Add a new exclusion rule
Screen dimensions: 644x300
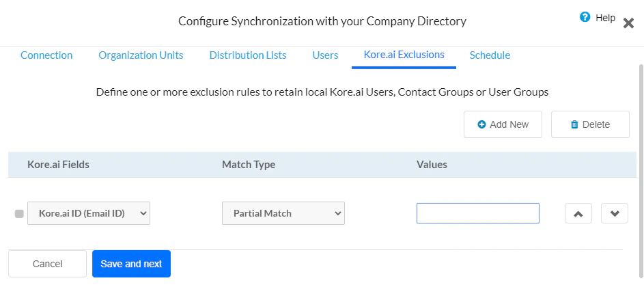pos(503,124)
